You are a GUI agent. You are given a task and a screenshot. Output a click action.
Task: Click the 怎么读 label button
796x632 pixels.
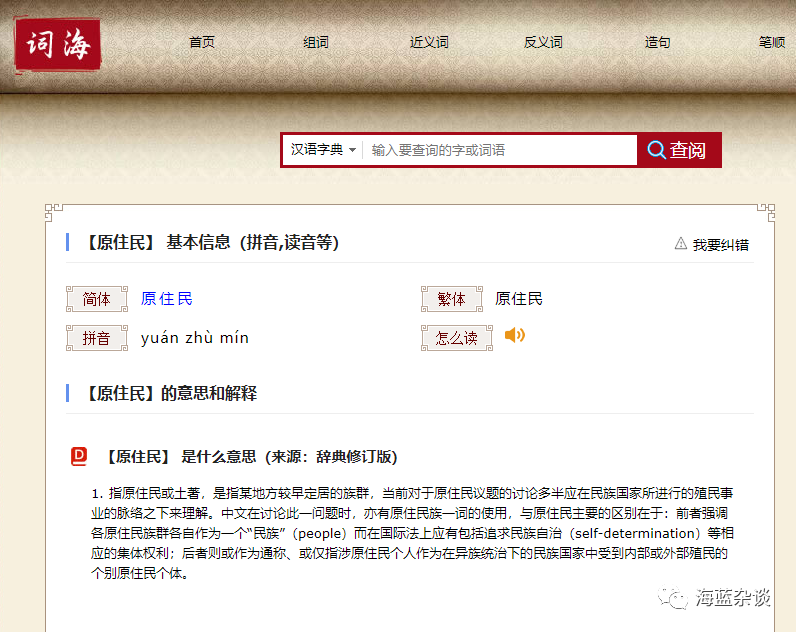click(x=457, y=338)
